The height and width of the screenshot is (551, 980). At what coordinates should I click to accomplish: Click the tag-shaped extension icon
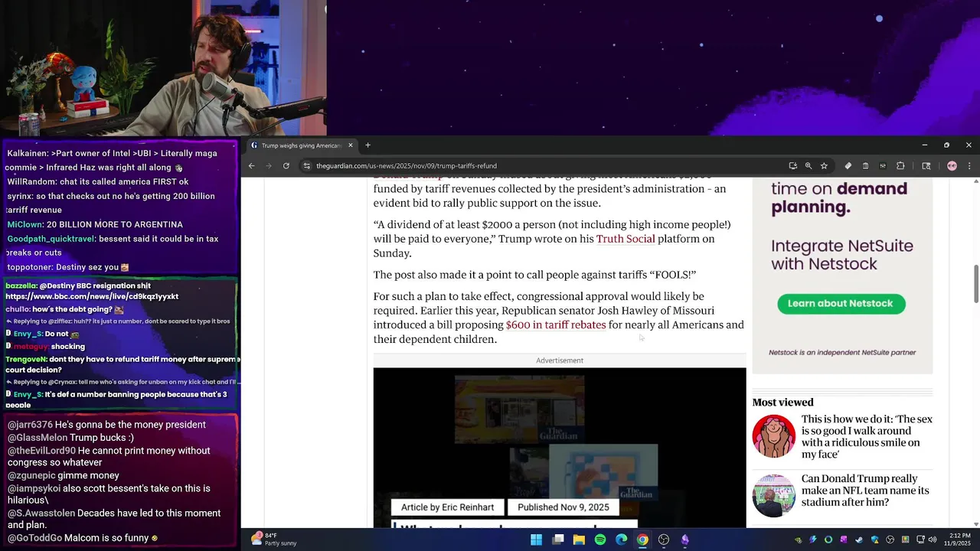(848, 165)
